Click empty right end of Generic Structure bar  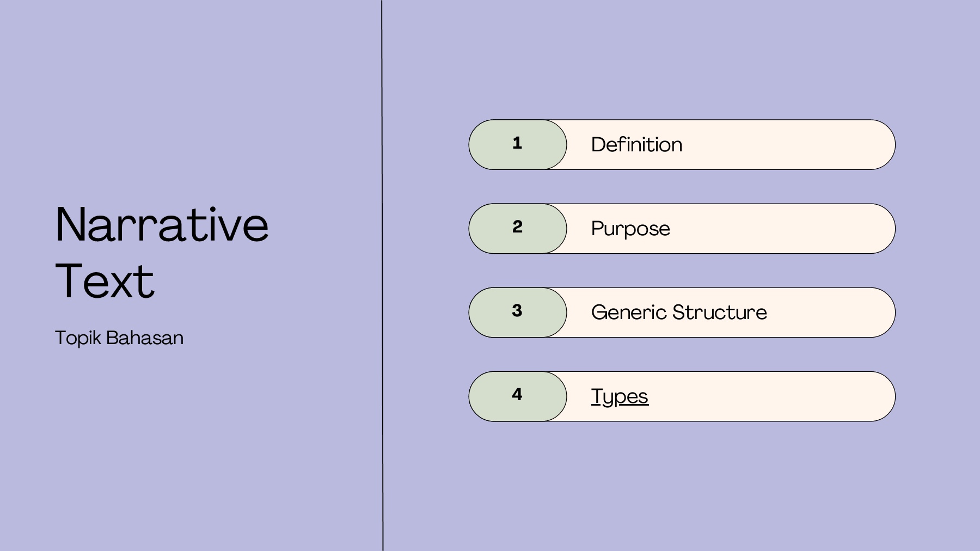pos(838,313)
